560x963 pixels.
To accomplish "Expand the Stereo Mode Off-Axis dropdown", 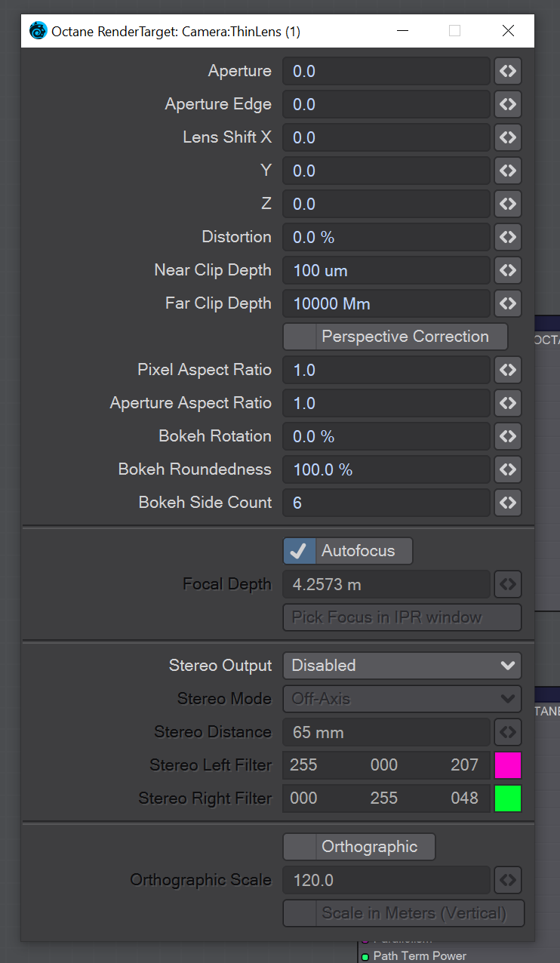I will pos(402,699).
